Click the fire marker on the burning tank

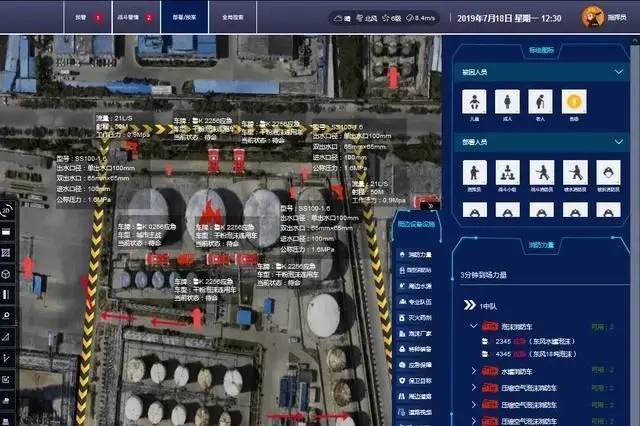[x=209, y=212]
